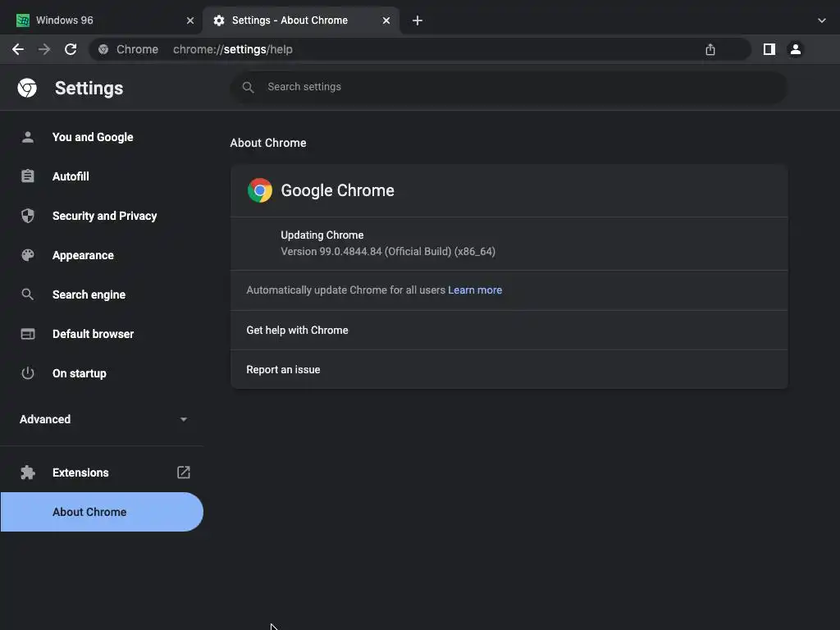This screenshot has height=630, width=840.
Task: Switch to the Windows 96 tab
Action: pos(102,21)
